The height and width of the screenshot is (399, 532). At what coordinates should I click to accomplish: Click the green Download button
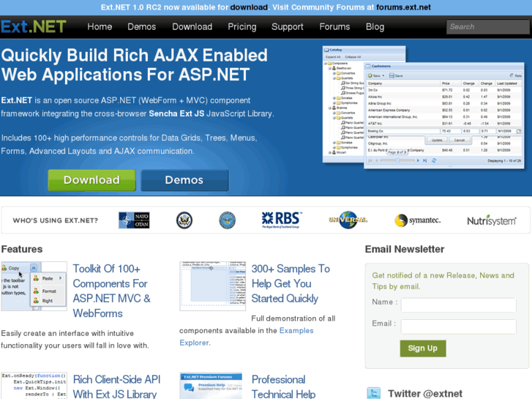[x=91, y=180]
